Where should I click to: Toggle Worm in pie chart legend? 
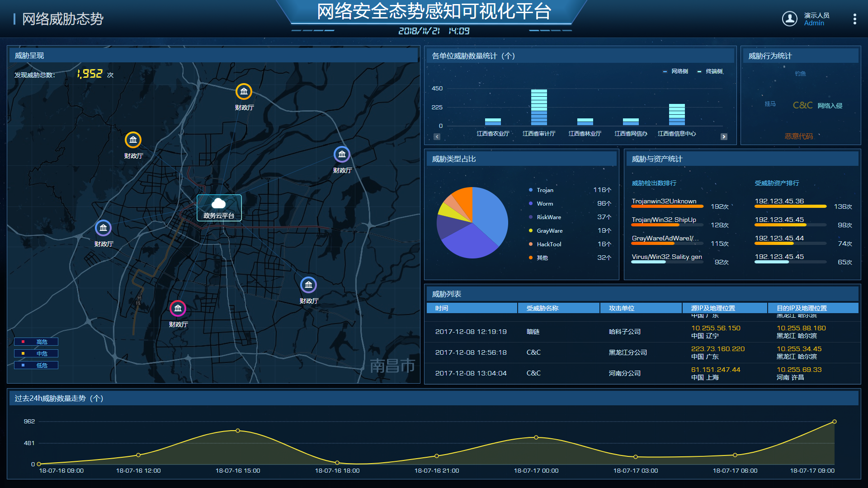click(541, 204)
